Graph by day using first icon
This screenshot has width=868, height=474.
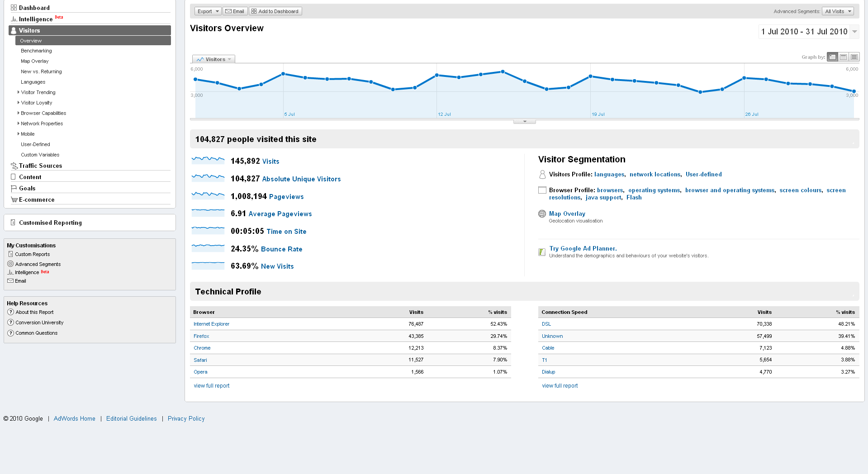pyautogui.click(x=833, y=57)
